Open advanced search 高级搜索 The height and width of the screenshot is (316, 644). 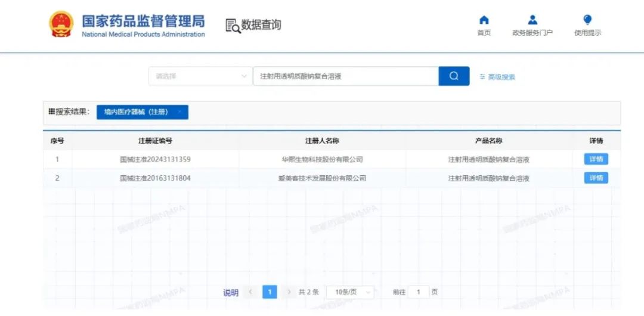pos(497,77)
